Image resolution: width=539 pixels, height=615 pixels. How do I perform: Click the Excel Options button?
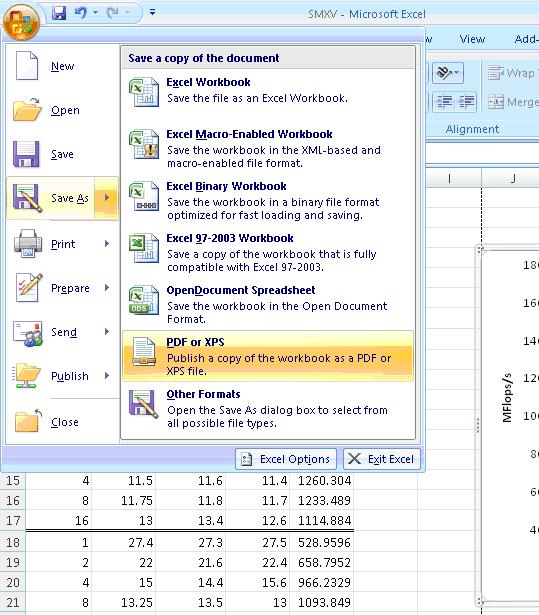[286, 459]
